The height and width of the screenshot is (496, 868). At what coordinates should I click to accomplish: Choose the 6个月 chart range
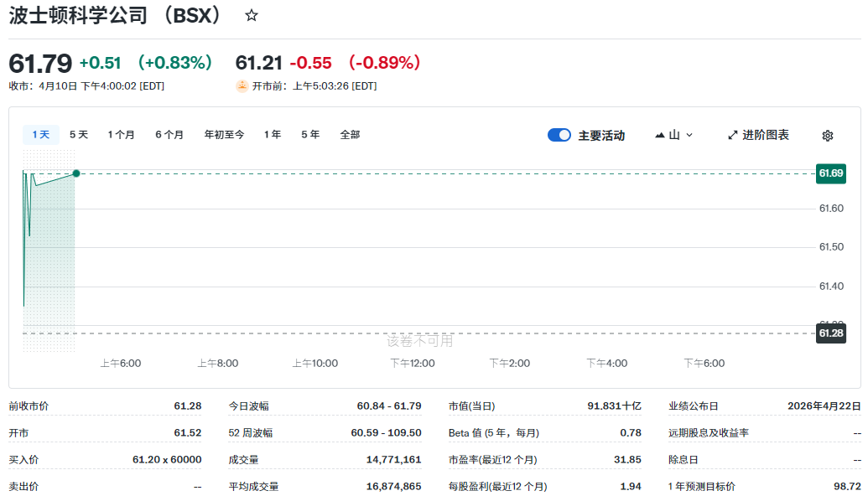coord(169,135)
